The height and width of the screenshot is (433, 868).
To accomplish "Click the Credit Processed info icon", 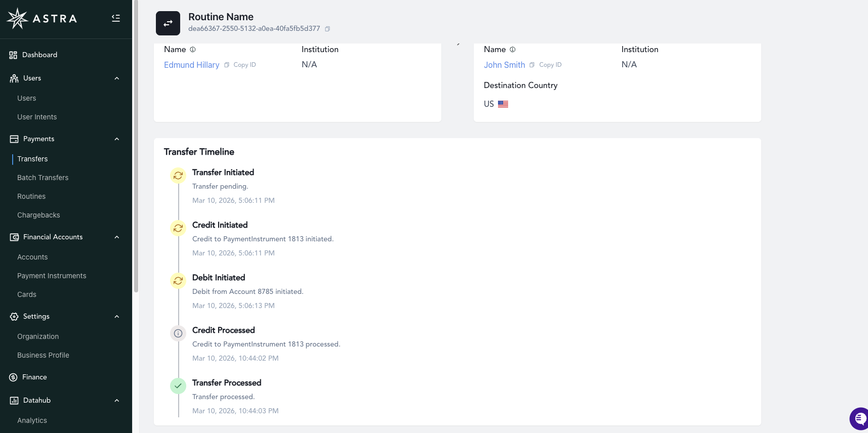I will click(x=178, y=333).
